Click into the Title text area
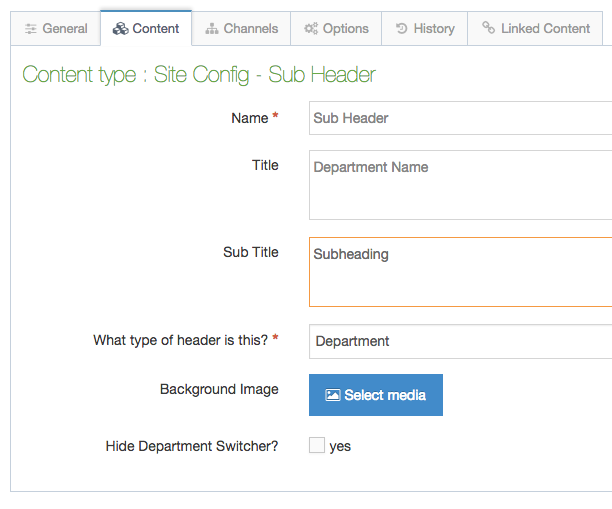Screen dimensions: 612x509 461,185
